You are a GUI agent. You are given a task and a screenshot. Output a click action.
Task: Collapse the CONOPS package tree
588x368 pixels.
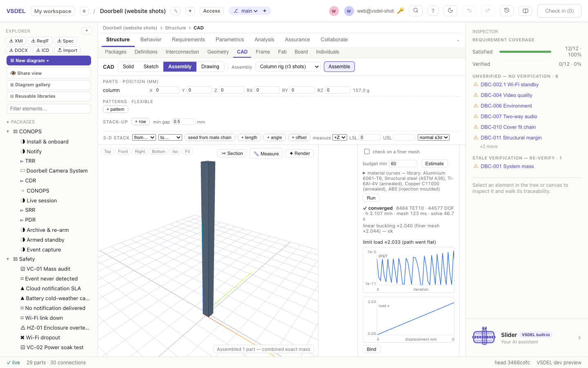tap(8, 132)
